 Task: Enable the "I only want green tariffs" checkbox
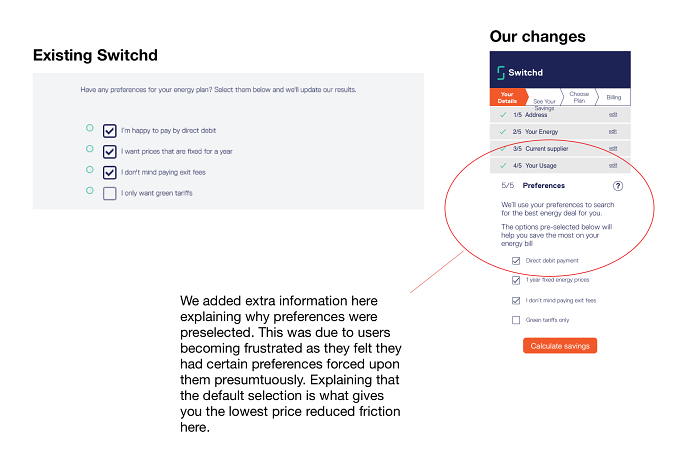point(110,193)
